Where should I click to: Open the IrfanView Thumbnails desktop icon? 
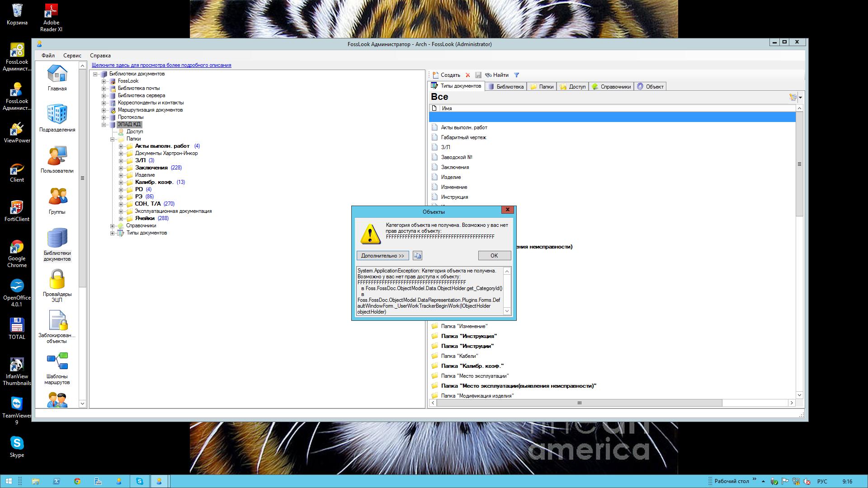17,371
